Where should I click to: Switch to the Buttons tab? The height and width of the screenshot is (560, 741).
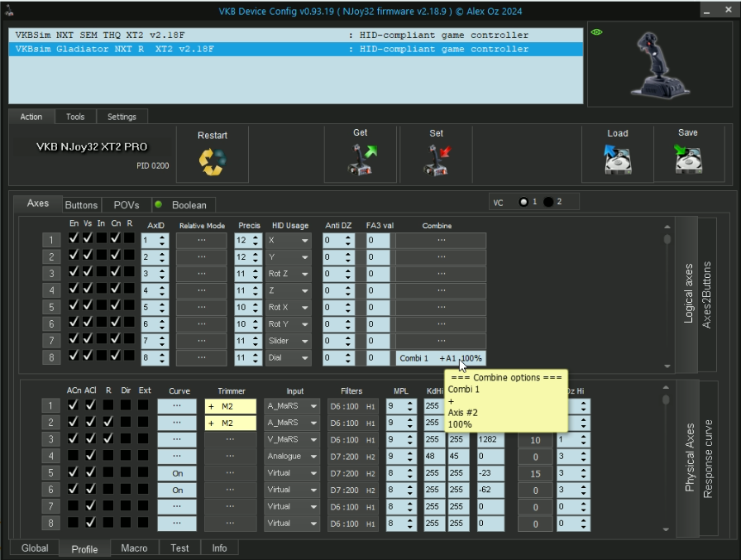(x=81, y=205)
